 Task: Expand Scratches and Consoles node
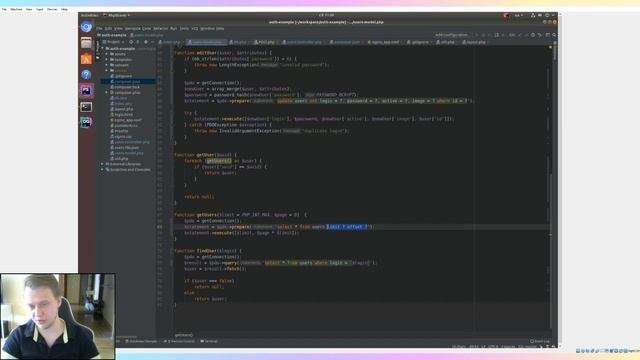102,170
